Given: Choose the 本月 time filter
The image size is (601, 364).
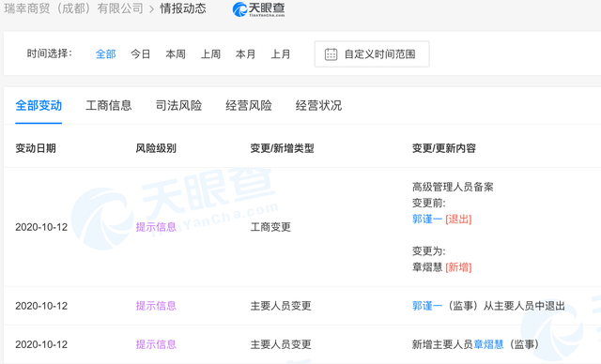Looking at the screenshot, I should coord(245,54).
